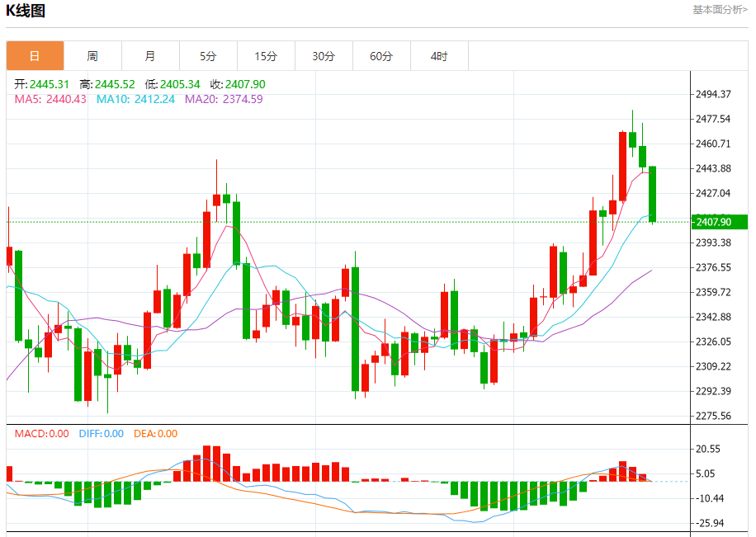This screenshot has height=537, width=756.
Task: Click the 低: 2405.34 low value
Action: click(172, 84)
